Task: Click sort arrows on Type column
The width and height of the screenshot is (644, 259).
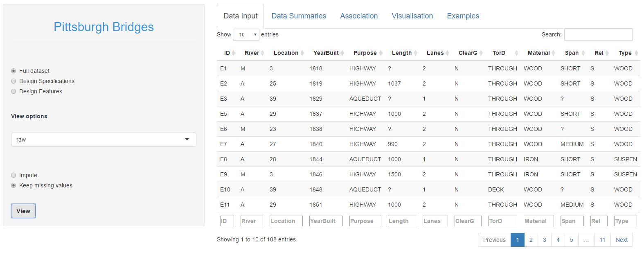Action: pos(635,53)
